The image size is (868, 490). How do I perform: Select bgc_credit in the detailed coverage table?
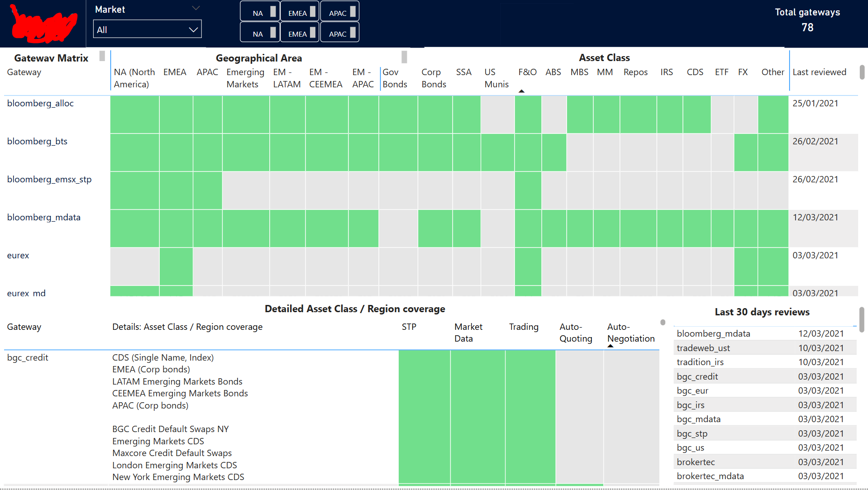point(28,358)
